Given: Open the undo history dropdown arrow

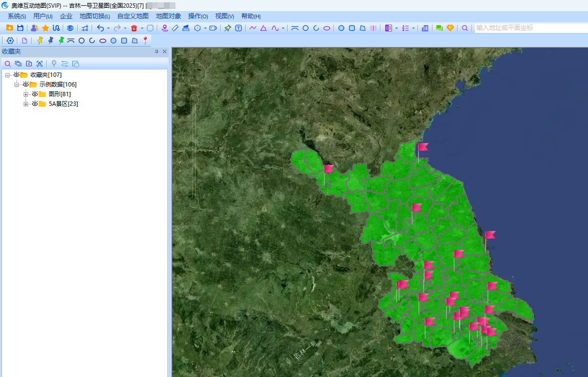Looking at the screenshot, I should [108, 28].
